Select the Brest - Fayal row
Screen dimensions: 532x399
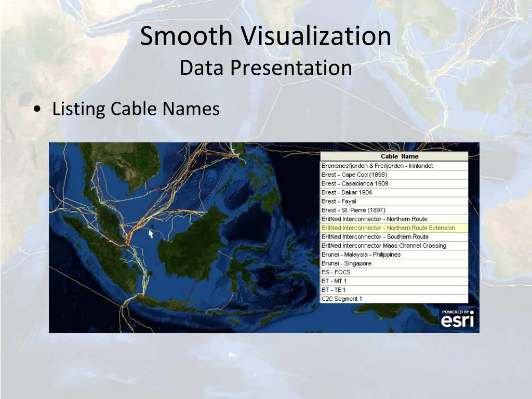pos(394,201)
